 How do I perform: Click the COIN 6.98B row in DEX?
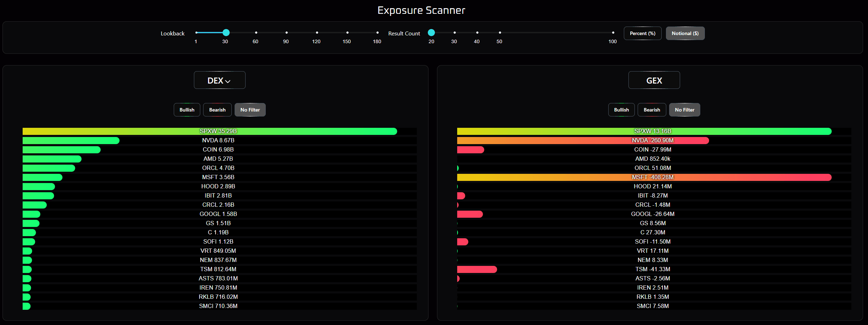(218, 150)
